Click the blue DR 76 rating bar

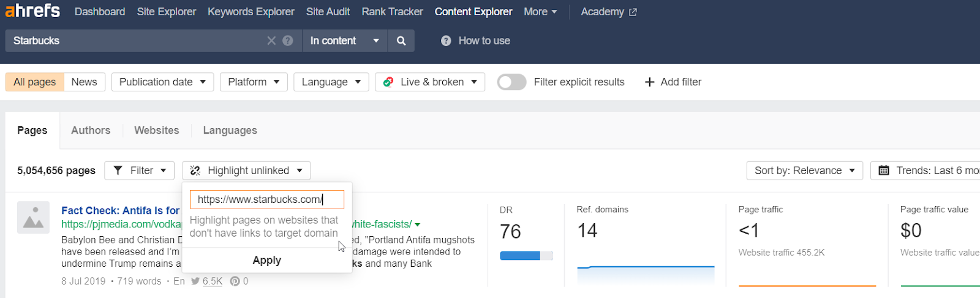click(526, 256)
